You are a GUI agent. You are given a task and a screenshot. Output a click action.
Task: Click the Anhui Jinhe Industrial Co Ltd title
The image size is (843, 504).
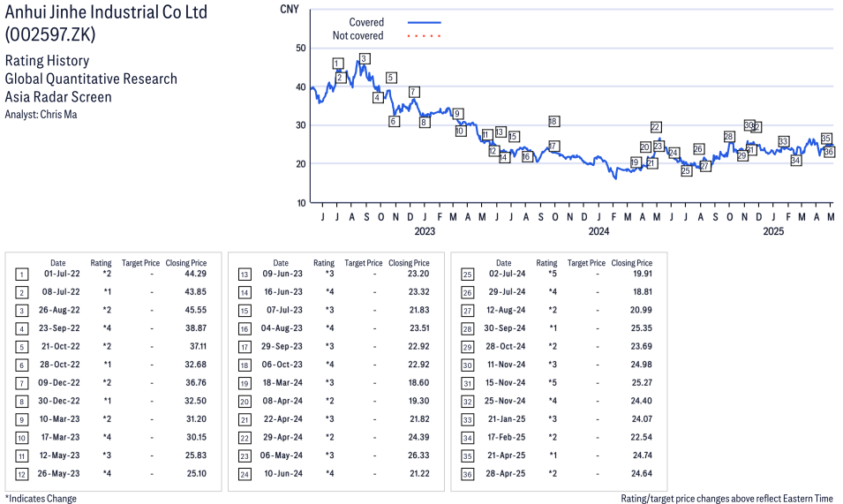(x=106, y=11)
